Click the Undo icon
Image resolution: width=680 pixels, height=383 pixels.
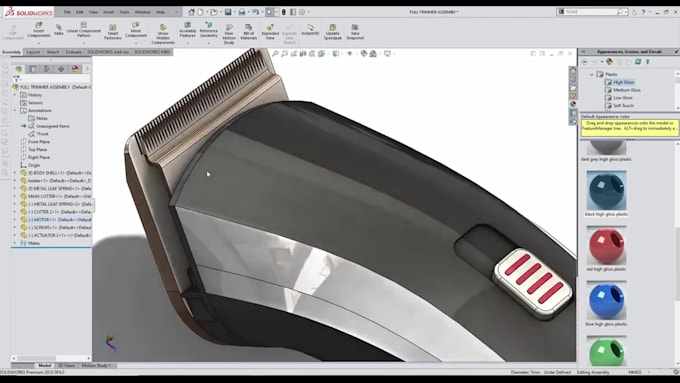[255, 12]
